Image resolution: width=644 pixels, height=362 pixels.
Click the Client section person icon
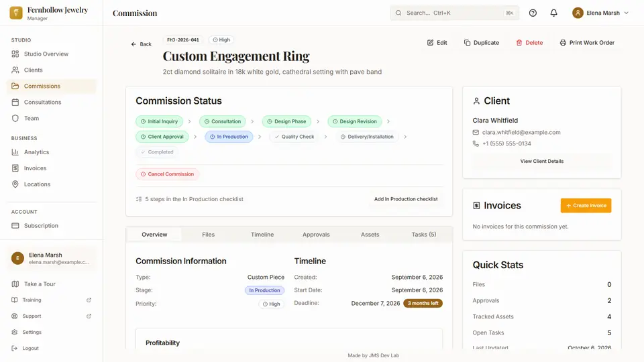pos(476,101)
